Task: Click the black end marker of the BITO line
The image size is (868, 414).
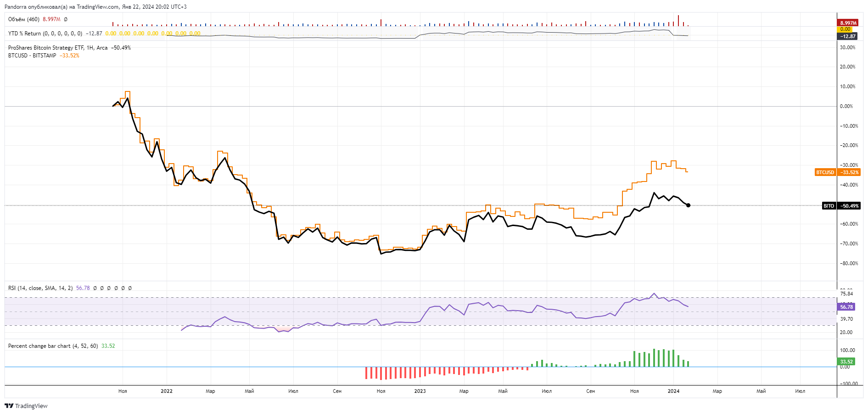Action: [688, 205]
